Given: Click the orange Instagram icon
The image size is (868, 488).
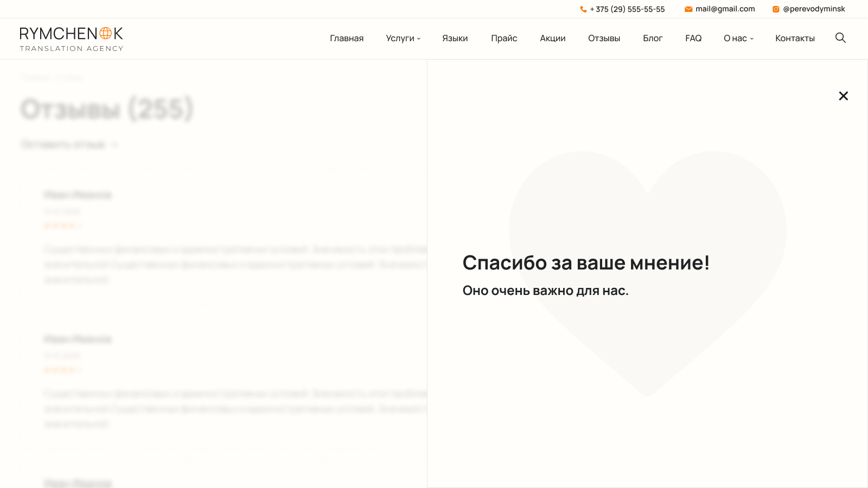Looking at the screenshot, I should (776, 9).
